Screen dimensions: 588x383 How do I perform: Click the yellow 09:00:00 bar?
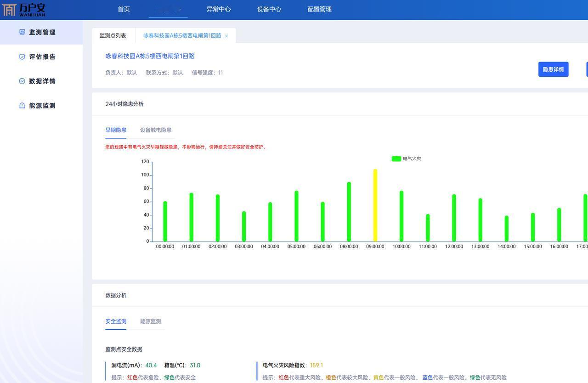(375, 206)
